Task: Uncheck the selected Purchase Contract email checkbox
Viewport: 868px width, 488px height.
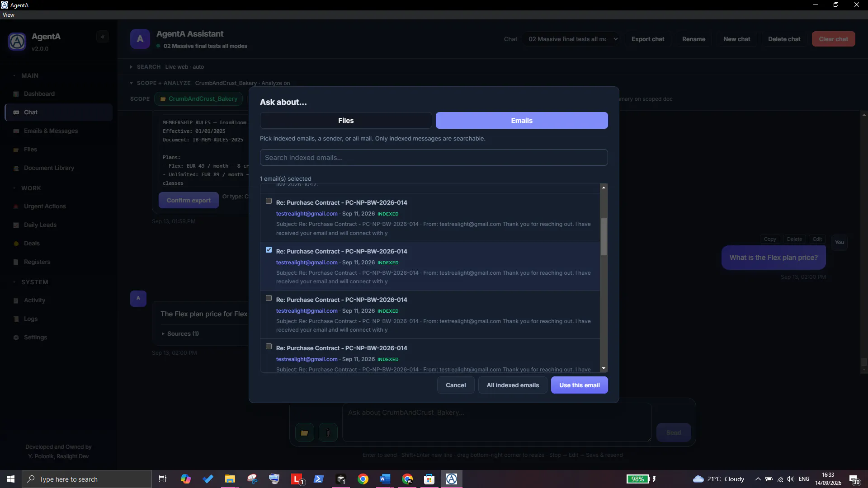Action: pyautogui.click(x=269, y=250)
